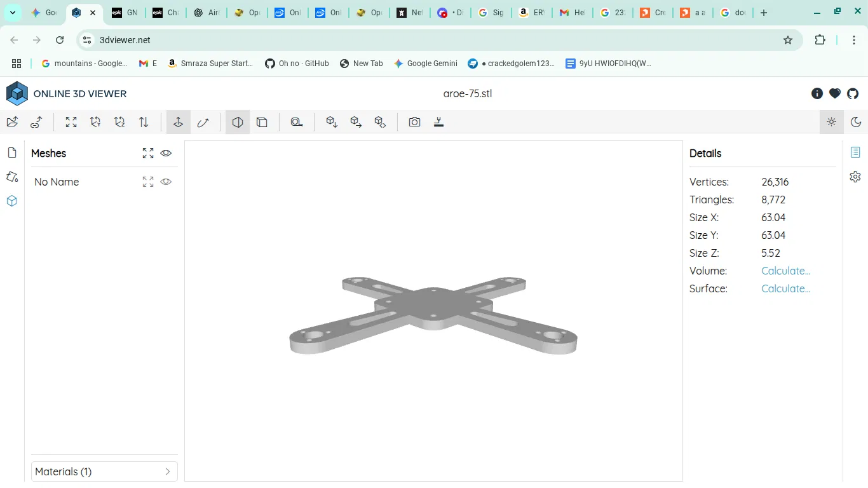Viewport: 868px width, 488px height.
Task: Click the aroe-75.stl file name
Action: tap(468, 93)
